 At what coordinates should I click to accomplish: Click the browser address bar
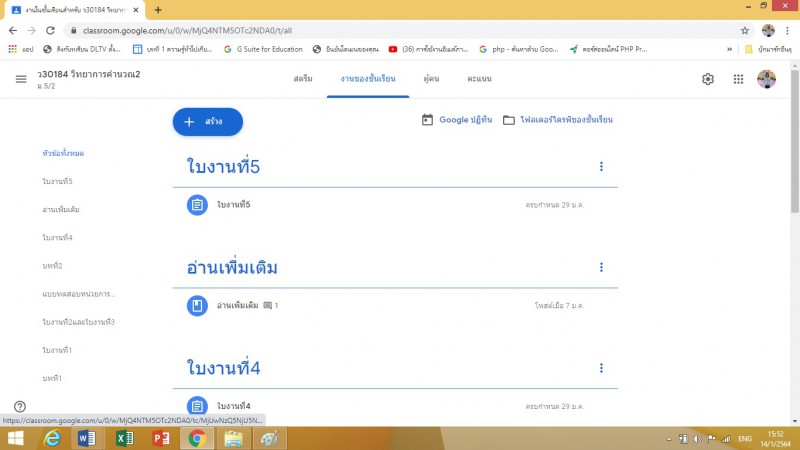(x=400, y=30)
